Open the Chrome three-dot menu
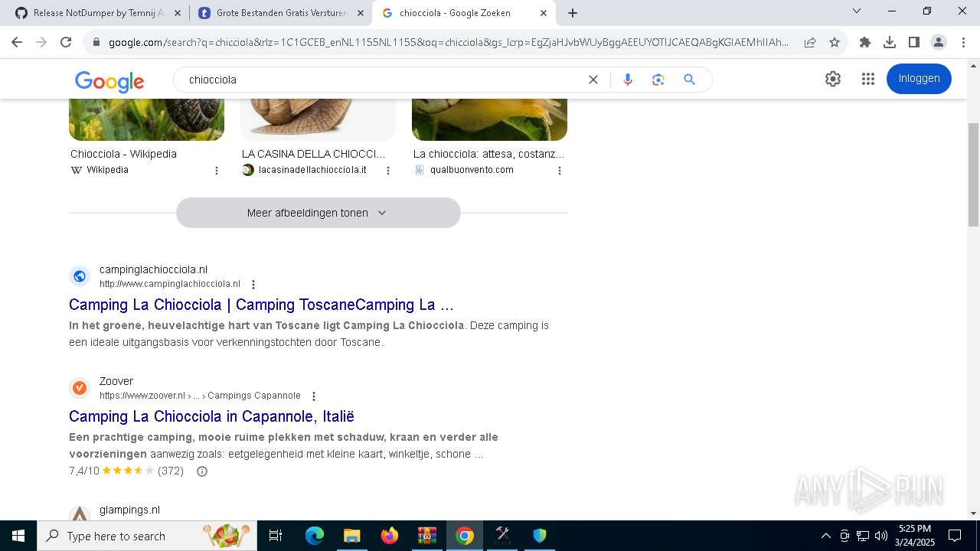 point(963,42)
